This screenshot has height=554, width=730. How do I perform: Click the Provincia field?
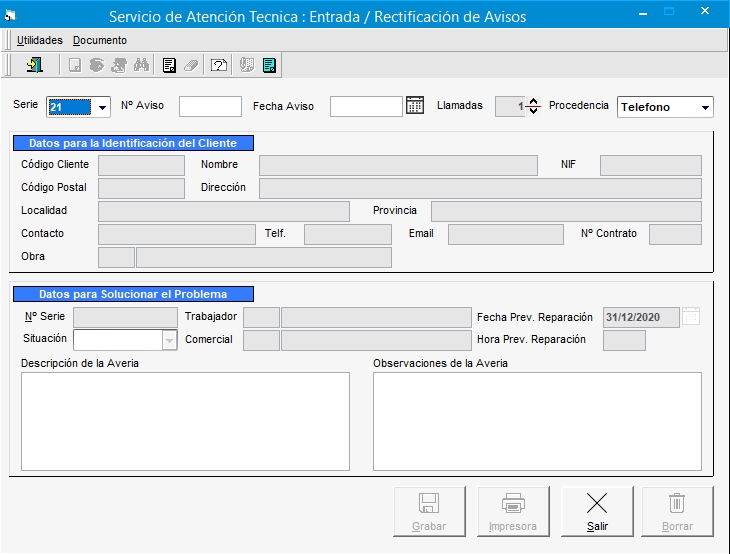566,211
